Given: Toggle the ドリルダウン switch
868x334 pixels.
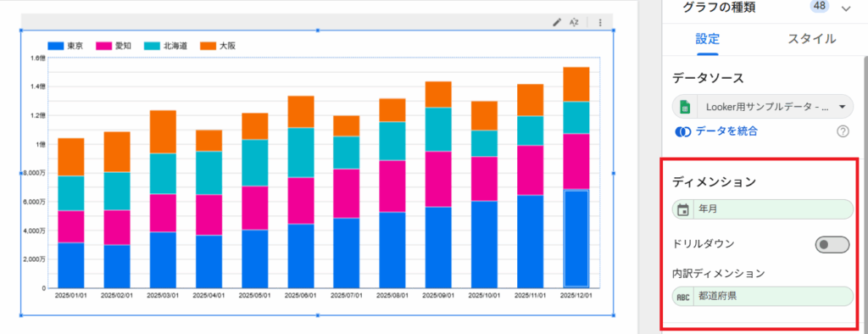Looking at the screenshot, I should coord(832,244).
